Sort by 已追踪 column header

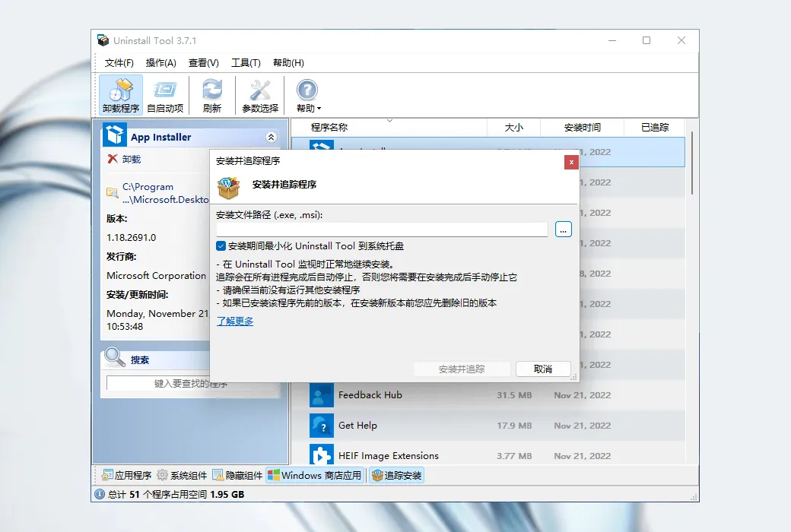point(654,127)
